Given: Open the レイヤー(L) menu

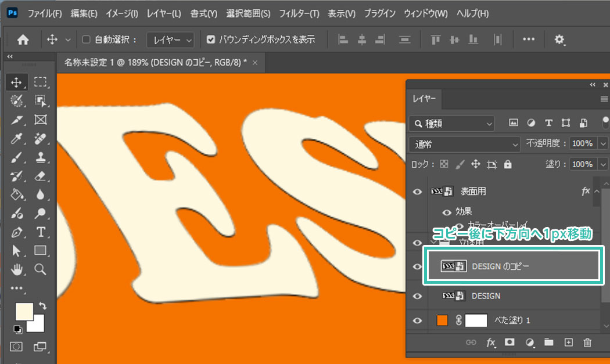Looking at the screenshot, I should [164, 13].
